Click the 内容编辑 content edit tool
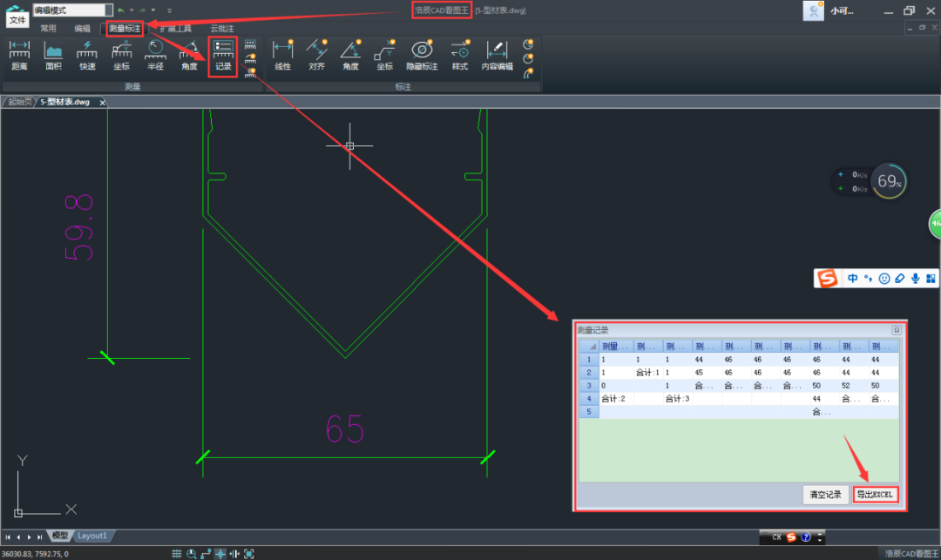 tap(497, 55)
